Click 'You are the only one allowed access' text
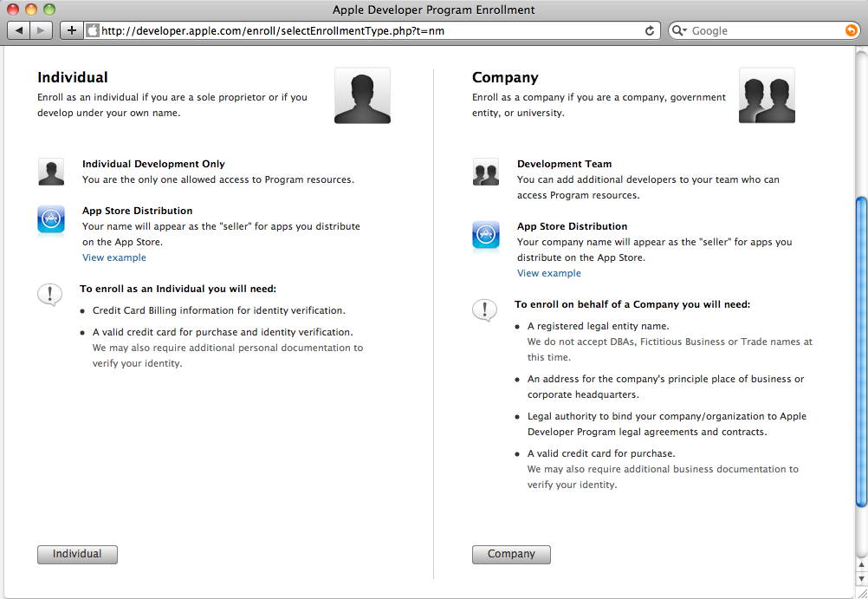 pyautogui.click(x=218, y=179)
